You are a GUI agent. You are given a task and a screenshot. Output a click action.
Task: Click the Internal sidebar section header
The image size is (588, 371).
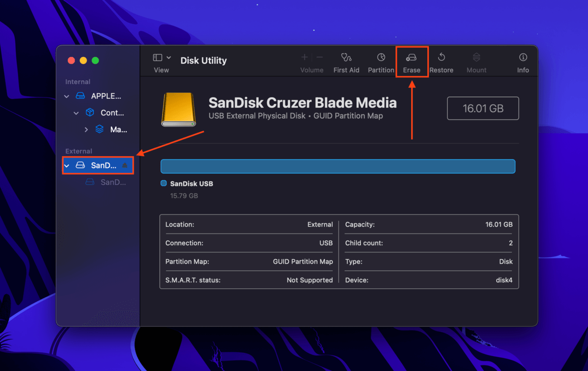point(78,82)
